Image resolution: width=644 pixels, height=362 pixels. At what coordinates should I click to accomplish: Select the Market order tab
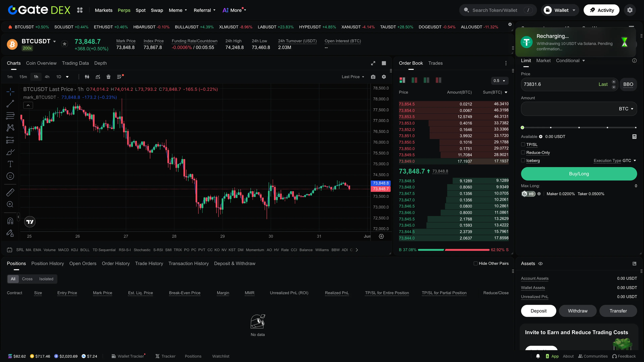(543, 61)
